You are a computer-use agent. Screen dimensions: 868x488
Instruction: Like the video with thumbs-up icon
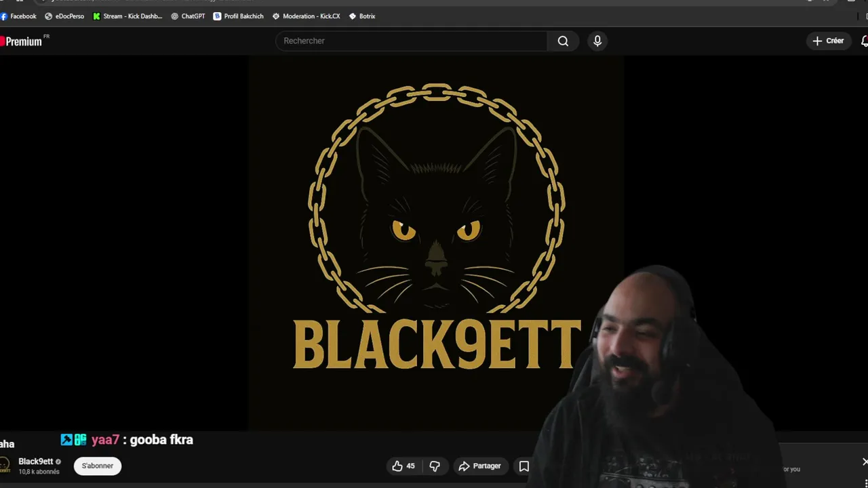[403, 466]
